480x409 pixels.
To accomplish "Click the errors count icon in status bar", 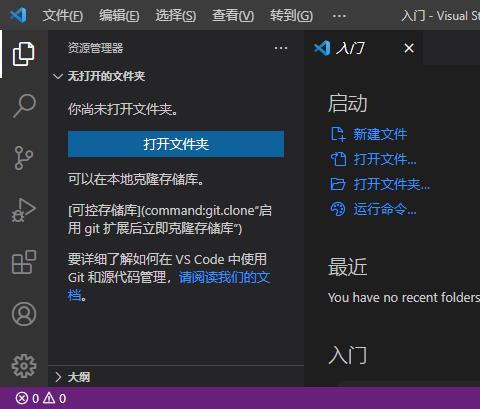I will point(22,398).
